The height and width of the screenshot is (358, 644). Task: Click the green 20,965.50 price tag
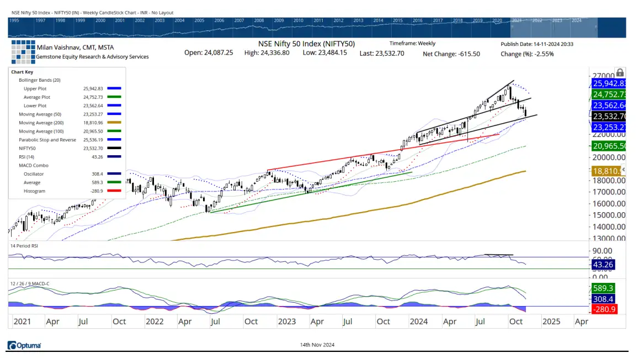pyautogui.click(x=609, y=146)
